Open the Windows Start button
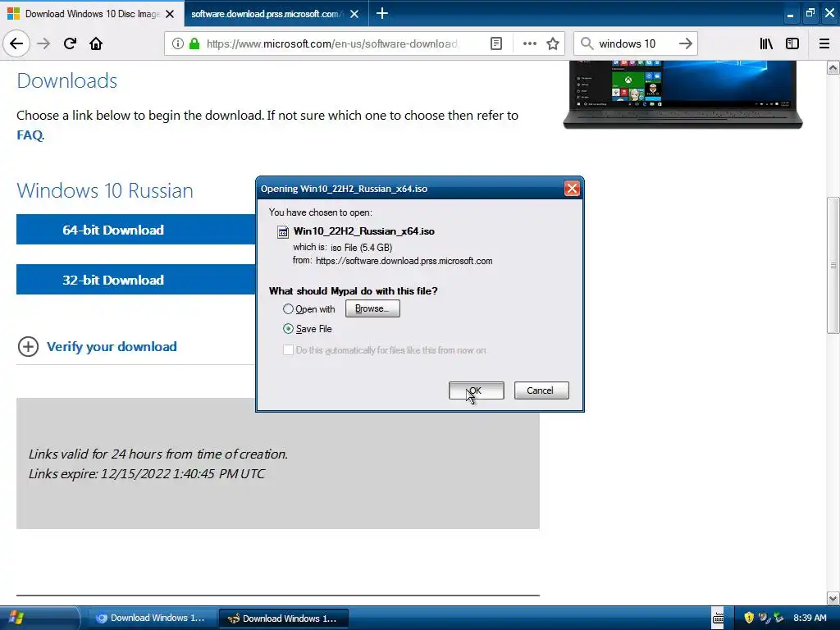The height and width of the screenshot is (630, 840). [16, 618]
